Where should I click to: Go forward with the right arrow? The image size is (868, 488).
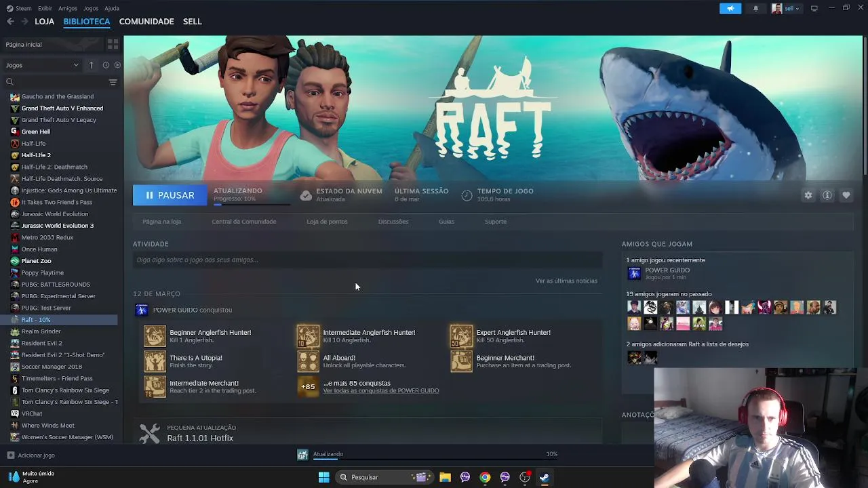coord(24,22)
